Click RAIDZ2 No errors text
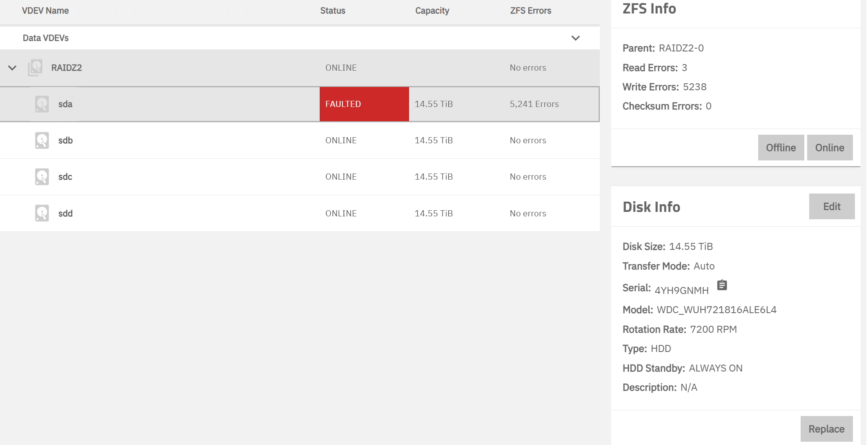 [528, 68]
